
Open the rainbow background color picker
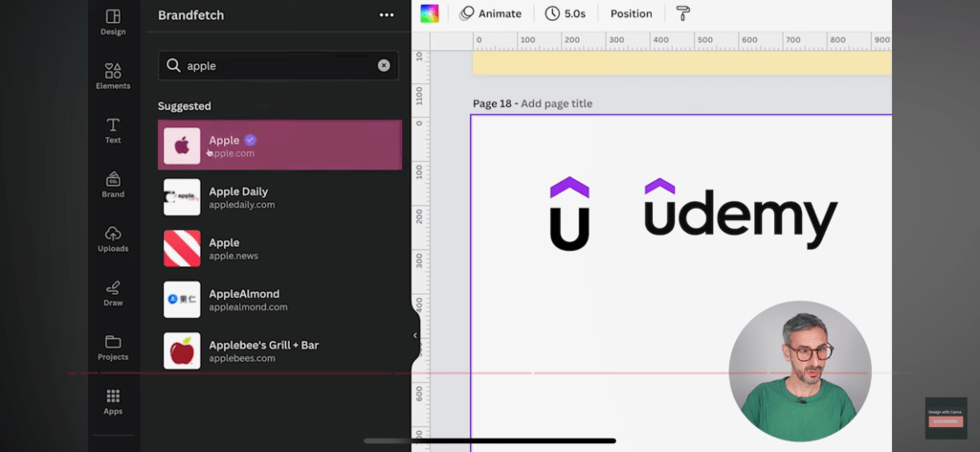click(430, 13)
